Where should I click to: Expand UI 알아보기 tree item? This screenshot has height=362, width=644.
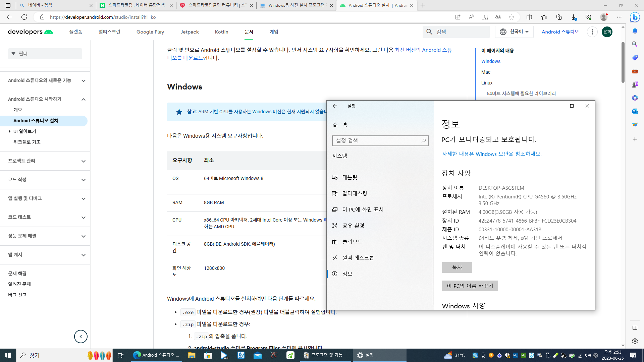point(10,131)
